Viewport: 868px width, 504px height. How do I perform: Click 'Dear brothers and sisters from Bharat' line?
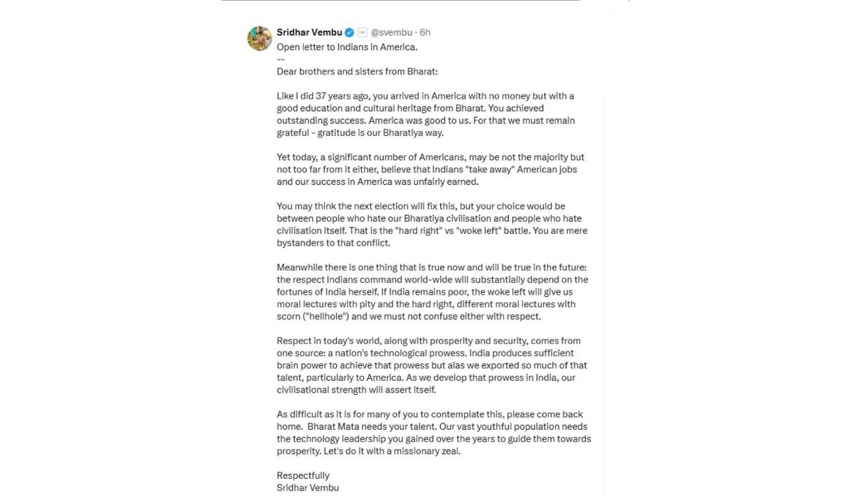(356, 71)
